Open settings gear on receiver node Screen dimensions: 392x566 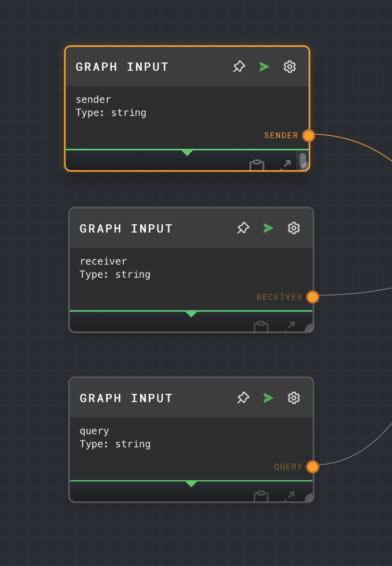pos(294,228)
